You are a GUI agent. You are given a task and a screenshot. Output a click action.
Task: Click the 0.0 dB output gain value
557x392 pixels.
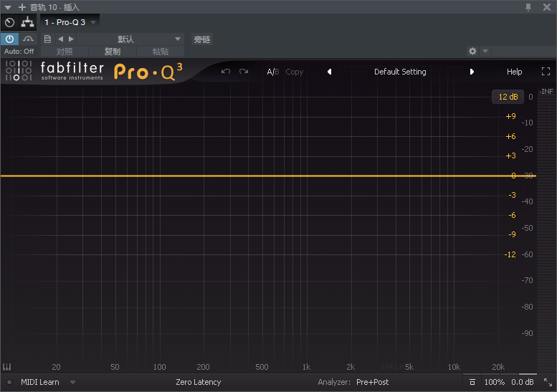pos(522,382)
